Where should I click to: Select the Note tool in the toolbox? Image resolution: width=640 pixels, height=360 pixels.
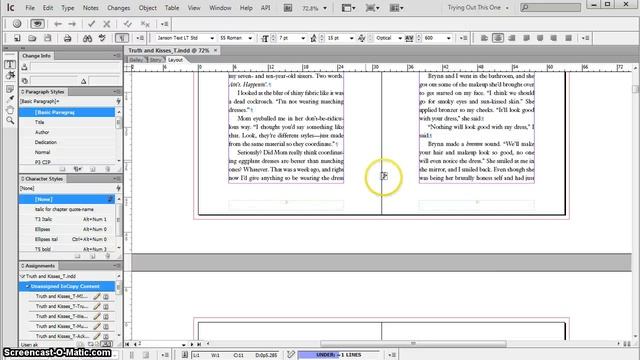10,89
